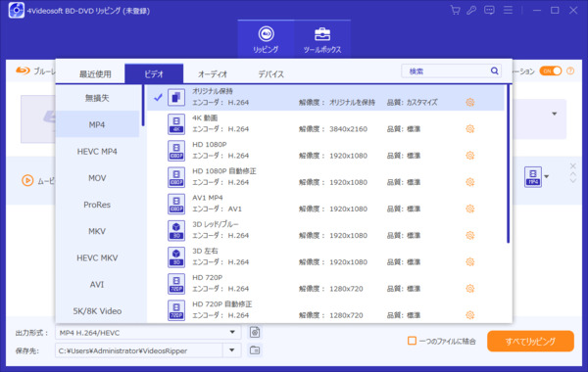Open the feedback chat icon

click(489, 10)
